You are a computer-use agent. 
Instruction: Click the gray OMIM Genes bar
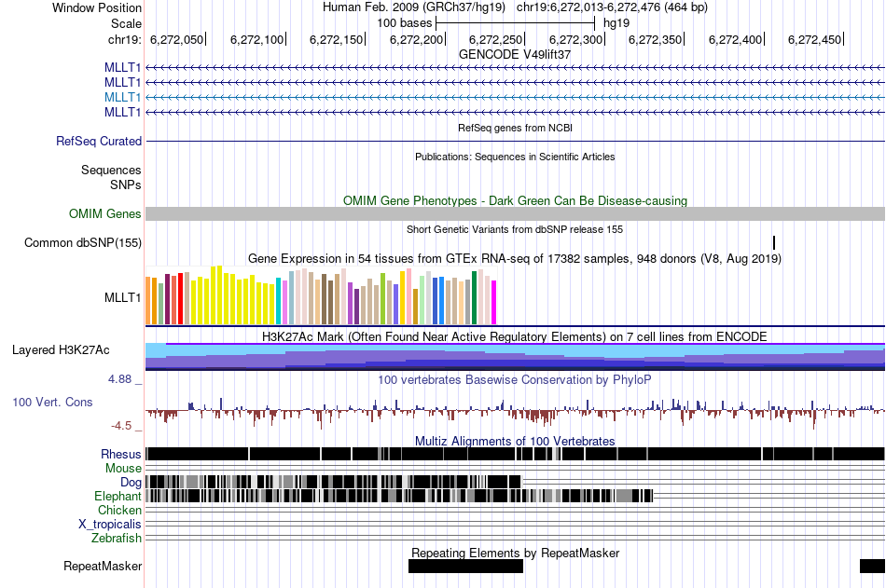click(515, 213)
